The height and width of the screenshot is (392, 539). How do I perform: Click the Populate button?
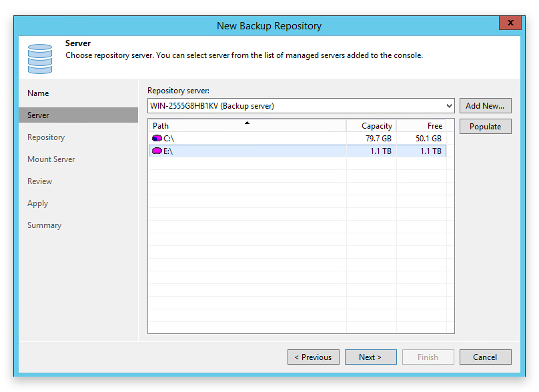point(485,127)
